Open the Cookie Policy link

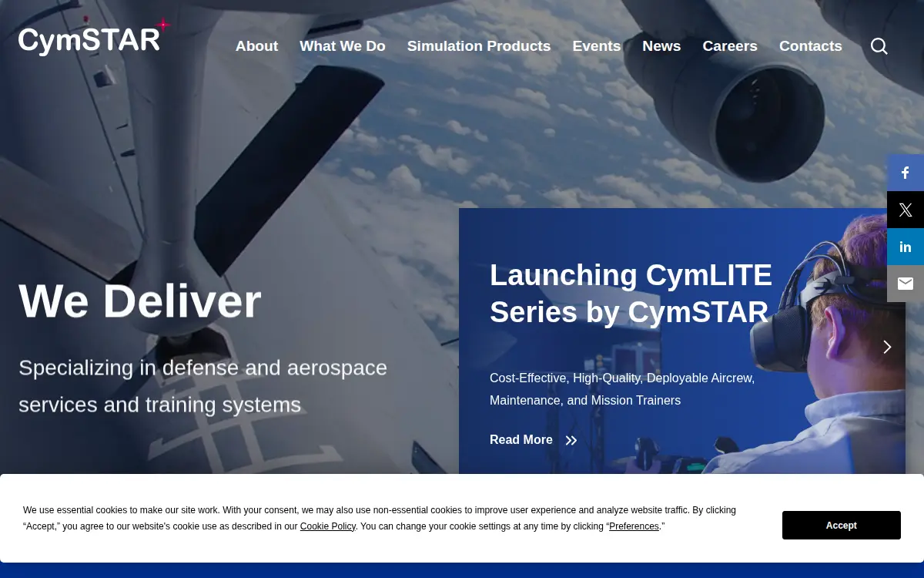point(328,526)
